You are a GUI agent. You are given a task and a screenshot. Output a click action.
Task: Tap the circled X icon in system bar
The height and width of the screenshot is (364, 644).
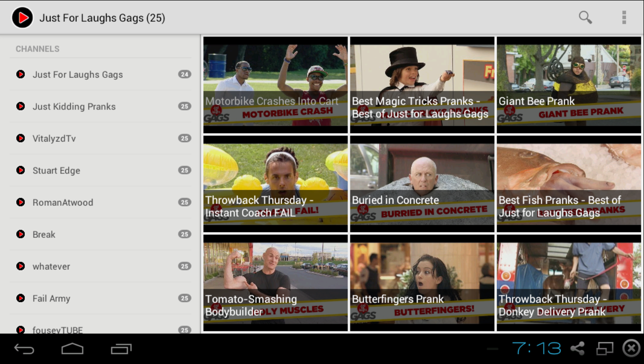tap(631, 348)
